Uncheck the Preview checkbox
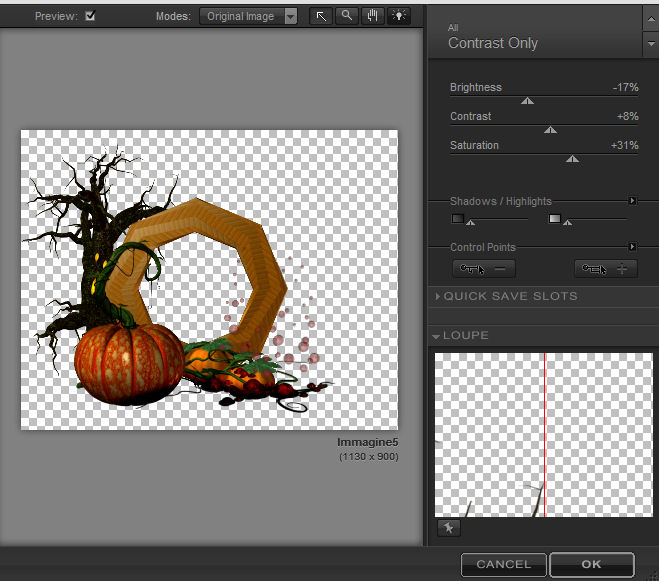Viewport: 659px width, 581px height. point(91,16)
